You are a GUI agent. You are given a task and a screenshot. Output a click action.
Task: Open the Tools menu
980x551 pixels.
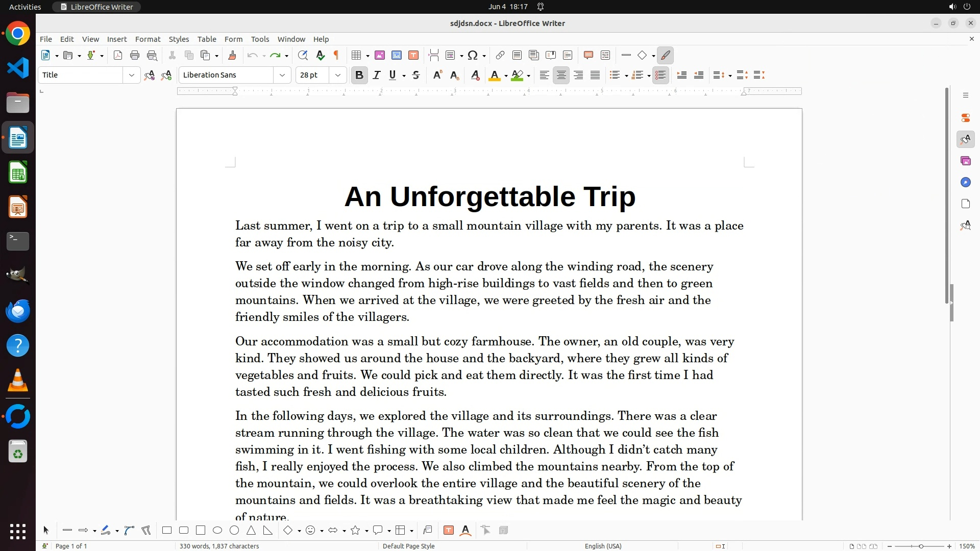coord(260,39)
